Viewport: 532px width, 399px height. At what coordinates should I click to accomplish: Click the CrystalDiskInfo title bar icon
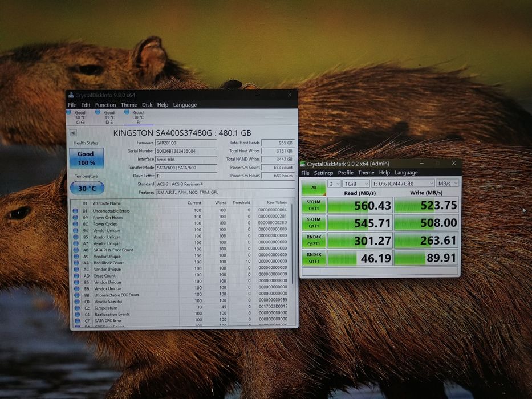point(71,95)
